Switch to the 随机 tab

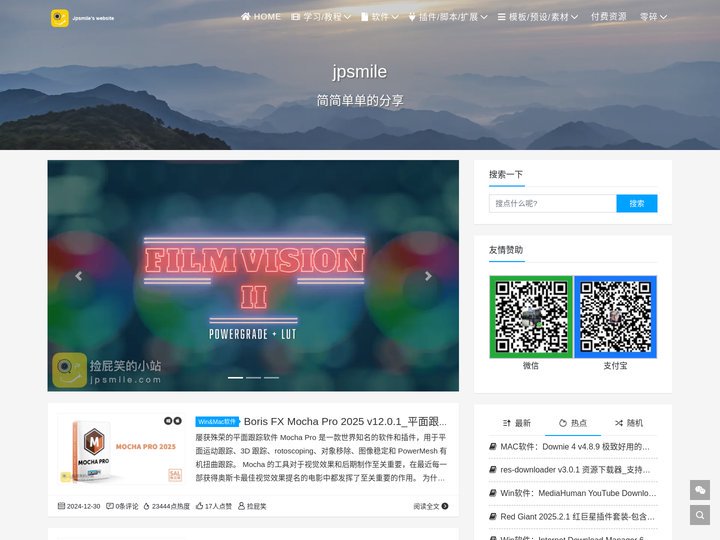point(629,423)
